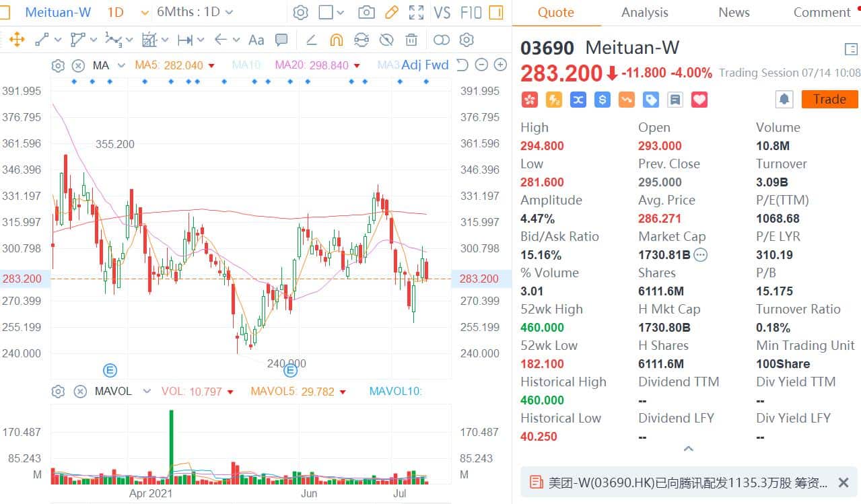861x504 pixels.
Task: Select the chart measurement grid tool
Action: (149, 40)
